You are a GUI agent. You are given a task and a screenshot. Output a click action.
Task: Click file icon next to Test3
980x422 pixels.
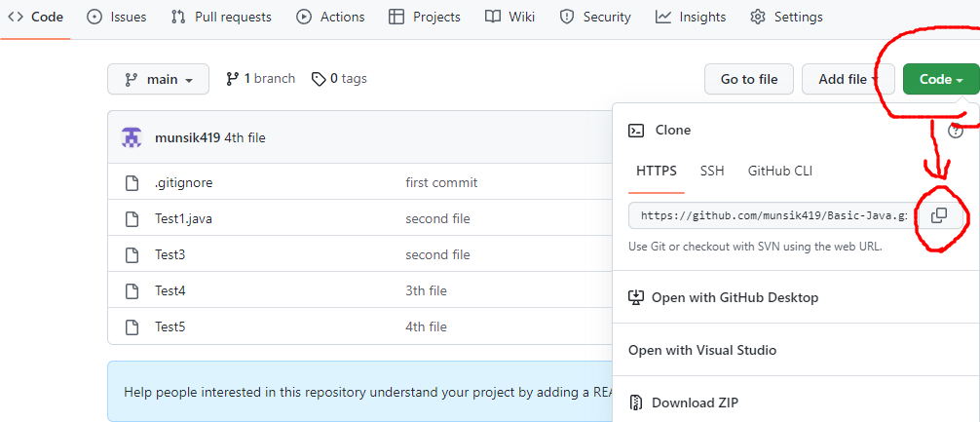tap(132, 255)
